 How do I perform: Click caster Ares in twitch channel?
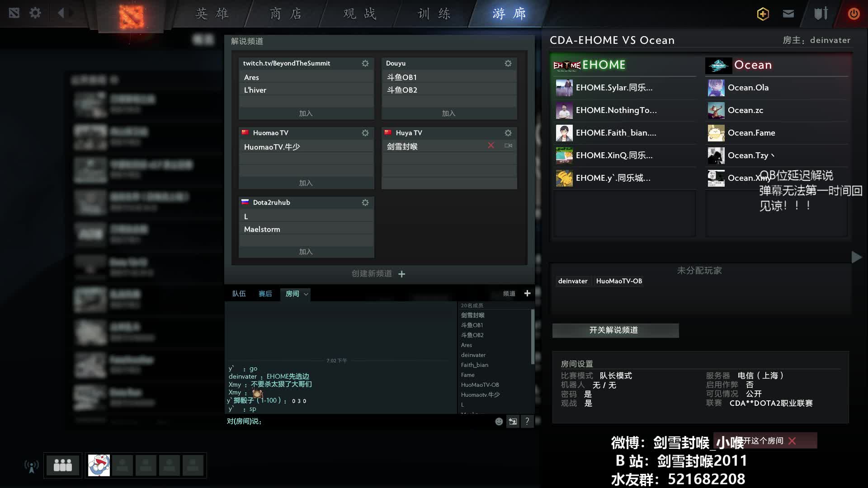[x=306, y=77]
